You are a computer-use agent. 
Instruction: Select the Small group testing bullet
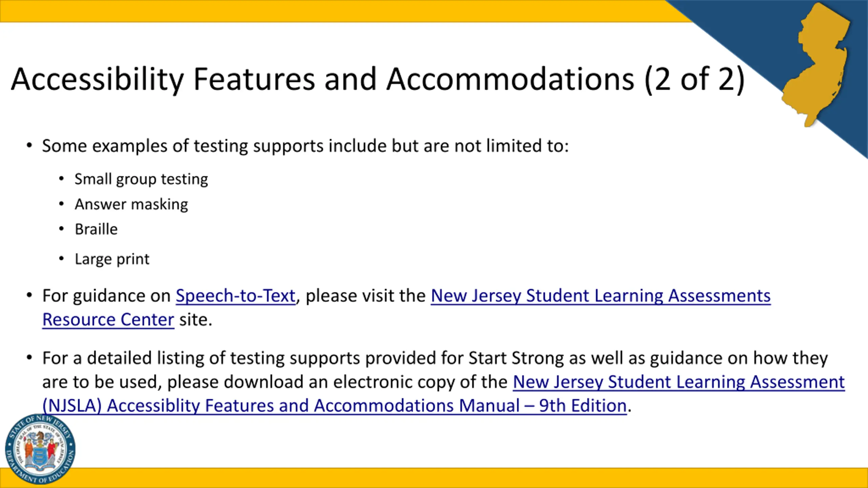(141, 179)
